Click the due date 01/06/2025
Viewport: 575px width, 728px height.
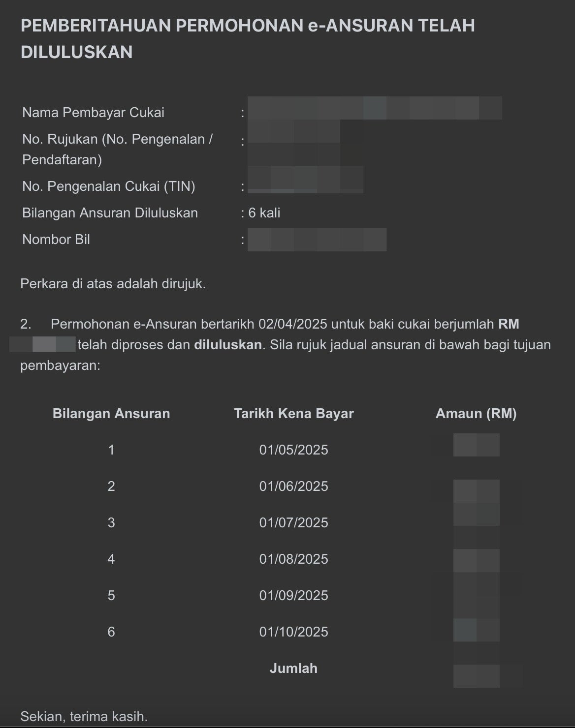pos(294,486)
